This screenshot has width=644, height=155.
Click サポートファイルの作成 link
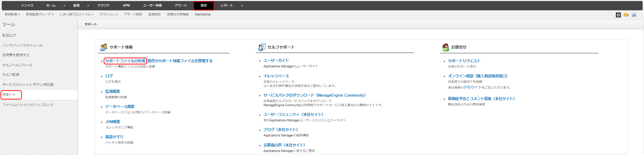tap(125, 61)
